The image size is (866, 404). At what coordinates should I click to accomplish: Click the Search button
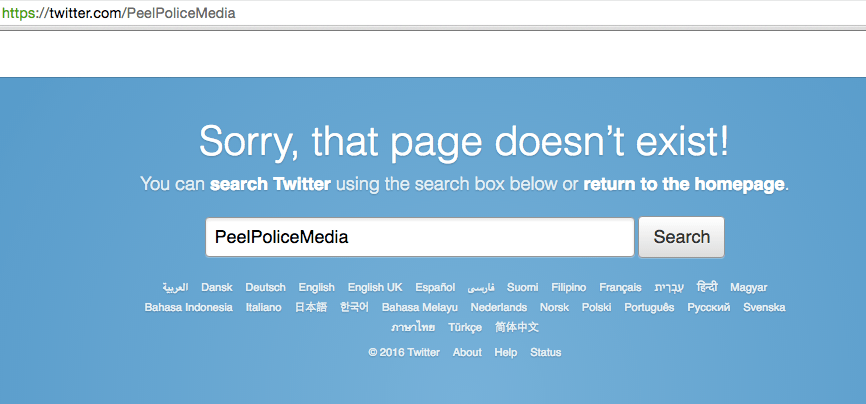[x=681, y=237]
